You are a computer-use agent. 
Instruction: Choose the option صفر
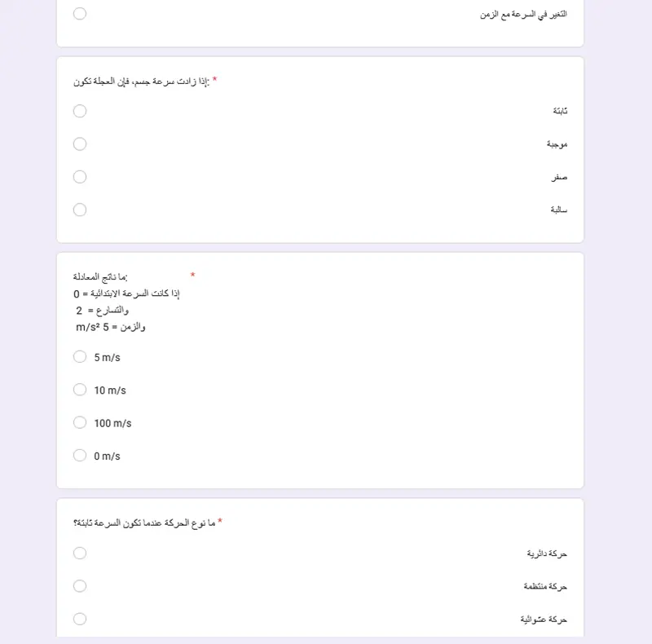[x=80, y=176]
